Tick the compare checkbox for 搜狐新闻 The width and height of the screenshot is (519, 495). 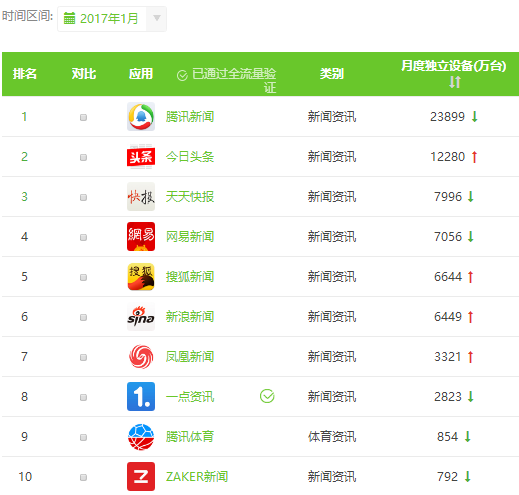(83, 277)
